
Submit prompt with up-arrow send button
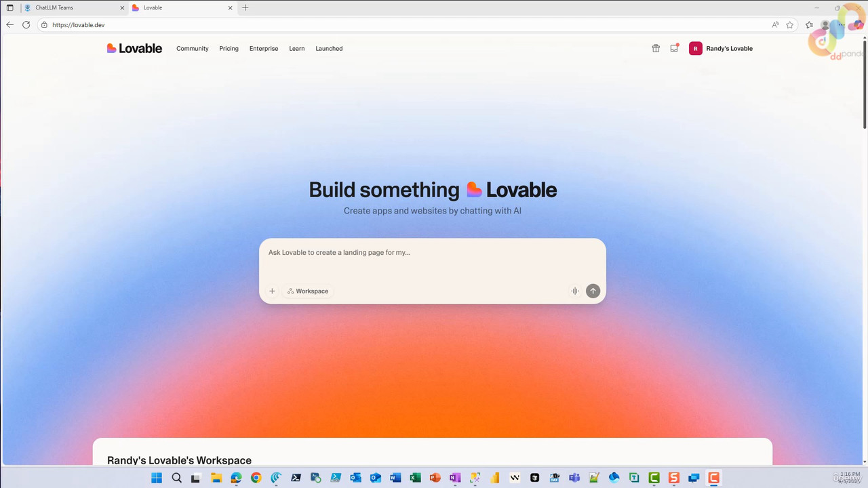593,291
